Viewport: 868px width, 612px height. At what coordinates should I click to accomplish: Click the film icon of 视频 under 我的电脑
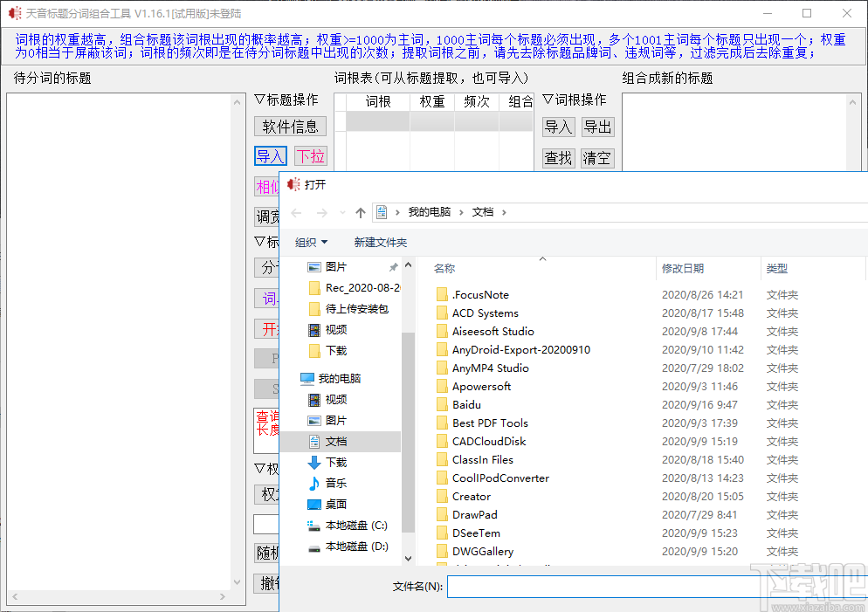coord(313,400)
